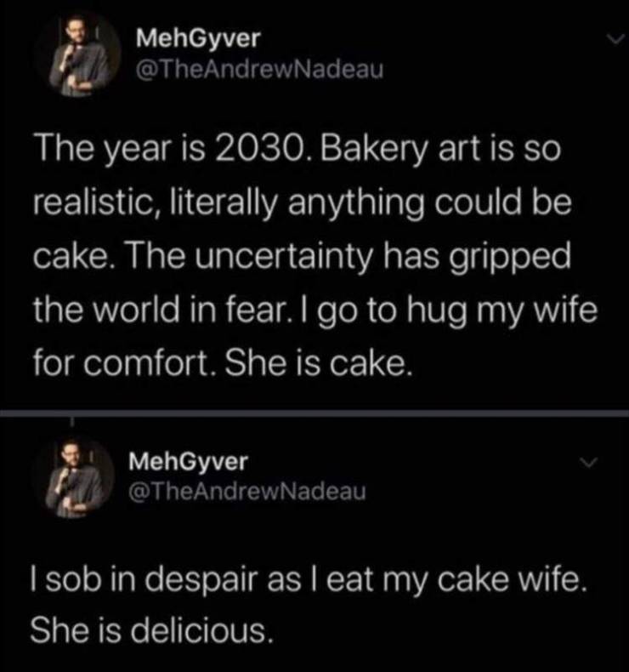This screenshot has height=672, width=629.
Task: Open the reply text "I sob in despair as I eat my cake wife."
Action: pos(308,580)
